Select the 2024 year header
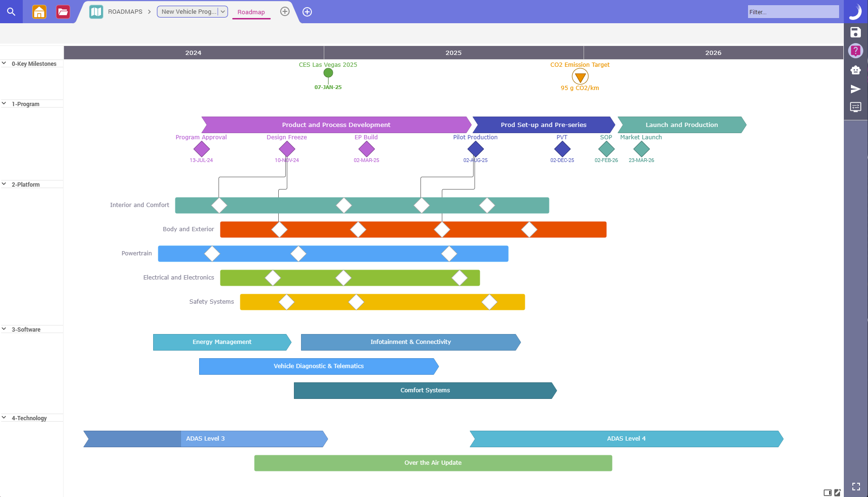 tap(193, 53)
